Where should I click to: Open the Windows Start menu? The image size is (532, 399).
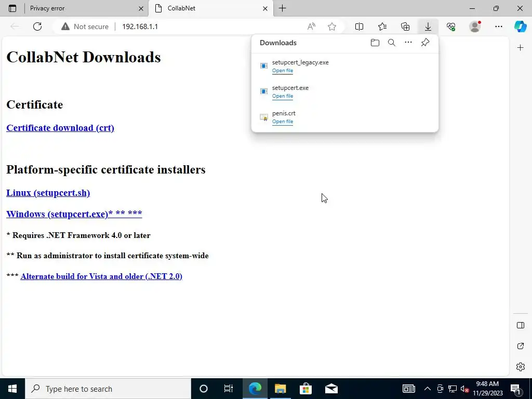coord(12,389)
